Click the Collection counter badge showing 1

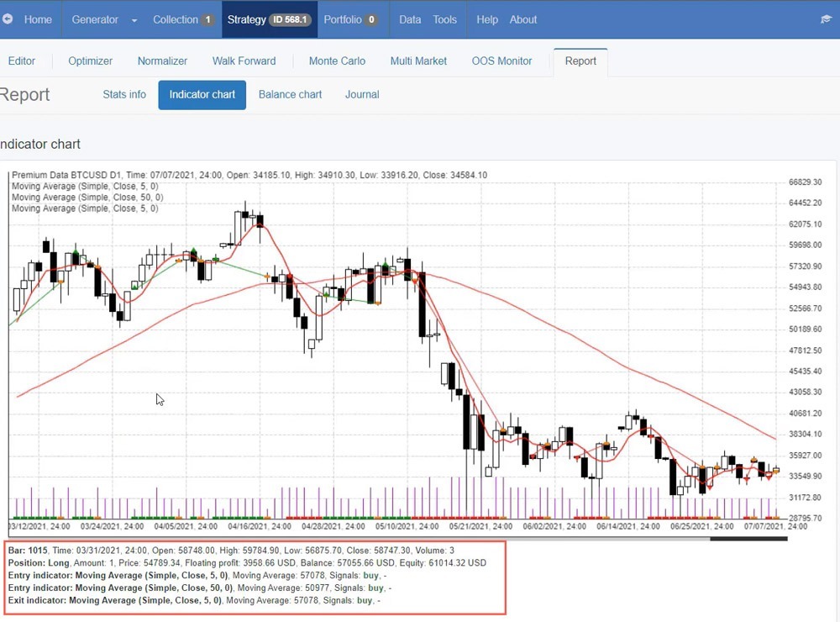tap(206, 18)
